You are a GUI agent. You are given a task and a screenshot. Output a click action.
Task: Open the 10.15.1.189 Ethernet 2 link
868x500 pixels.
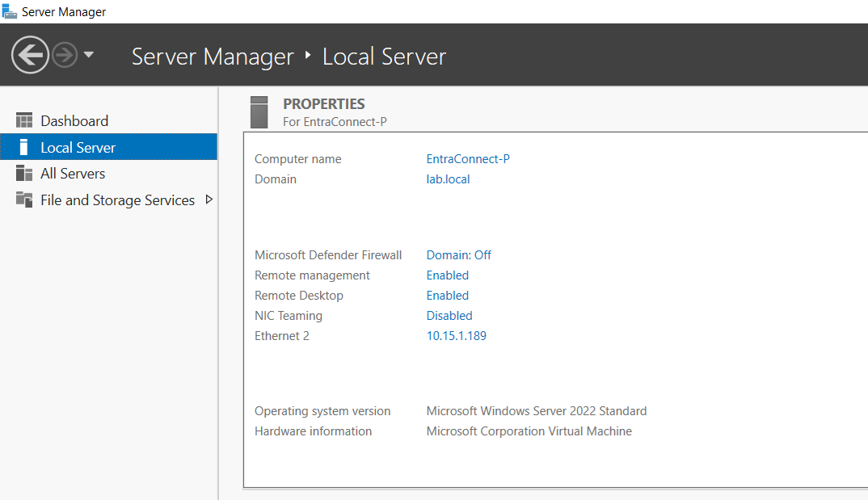tap(456, 336)
